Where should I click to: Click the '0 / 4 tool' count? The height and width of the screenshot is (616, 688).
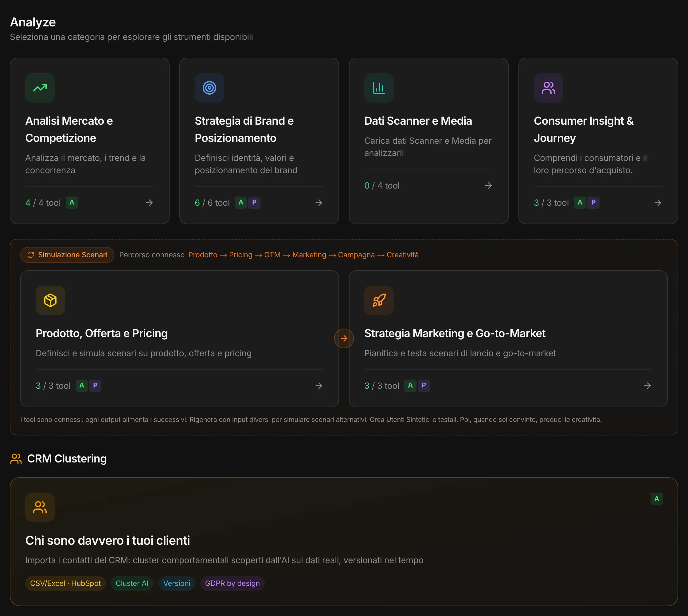coord(382,186)
